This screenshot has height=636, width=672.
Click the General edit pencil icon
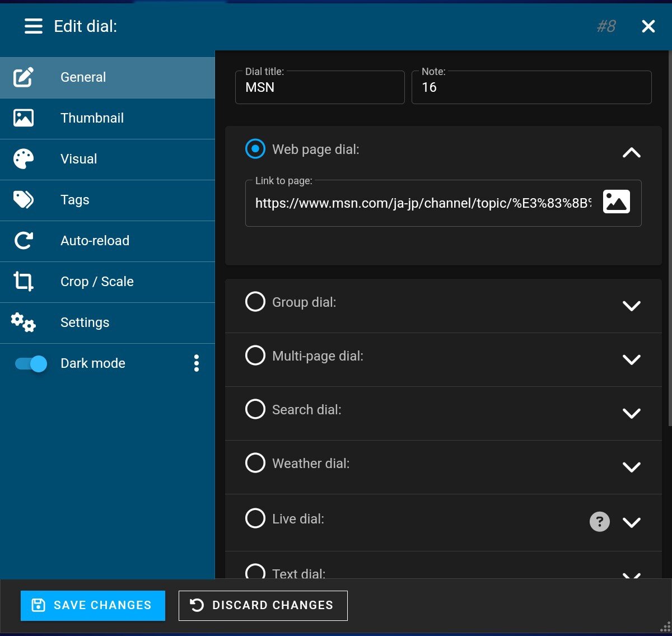tap(24, 77)
